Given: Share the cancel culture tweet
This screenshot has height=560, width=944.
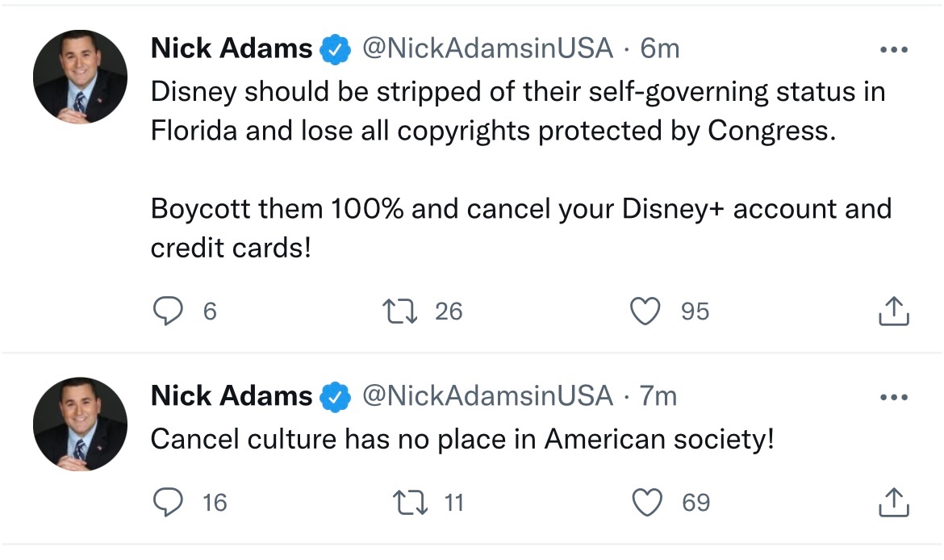Looking at the screenshot, I should click(893, 503).
